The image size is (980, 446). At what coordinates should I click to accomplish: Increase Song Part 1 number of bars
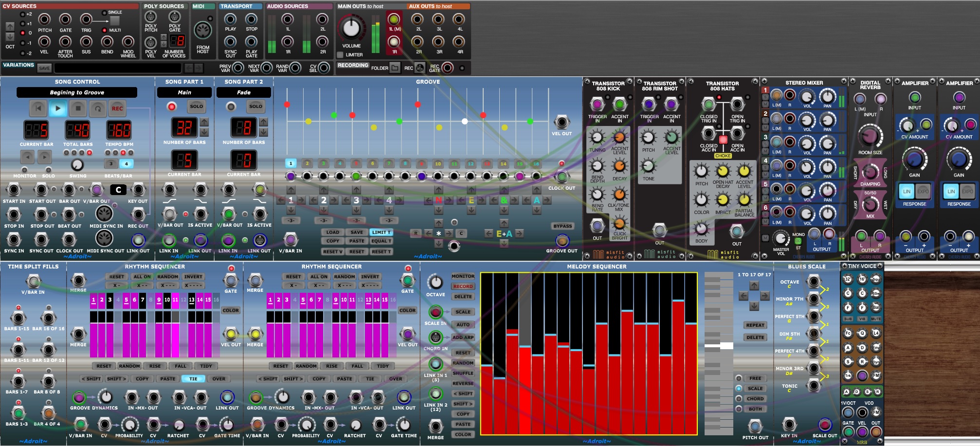click(204, 122)
